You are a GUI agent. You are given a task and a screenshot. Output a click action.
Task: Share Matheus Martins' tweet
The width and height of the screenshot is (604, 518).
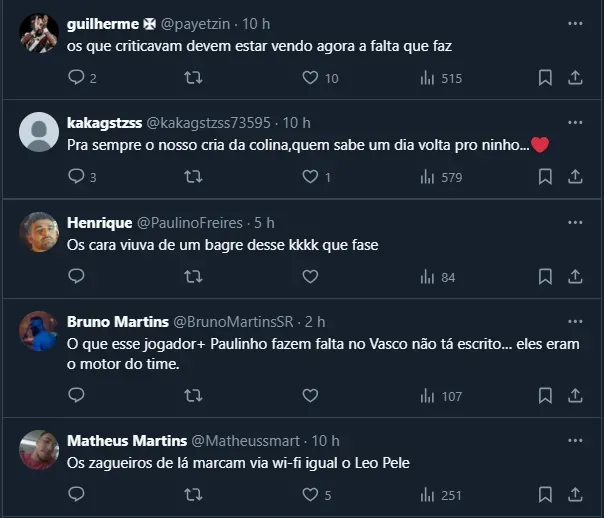tap(575, 494)
